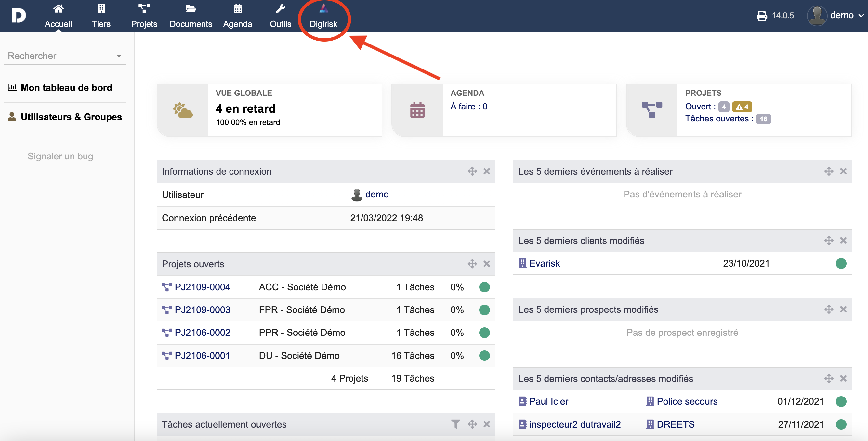Click version number 14.0.5
This screenshot has width=868, height=441.
783,16
